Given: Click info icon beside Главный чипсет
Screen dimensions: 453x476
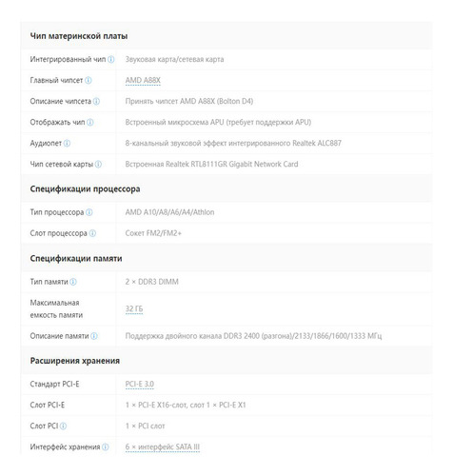Looking at the screenshot, I should pos(89,80).
